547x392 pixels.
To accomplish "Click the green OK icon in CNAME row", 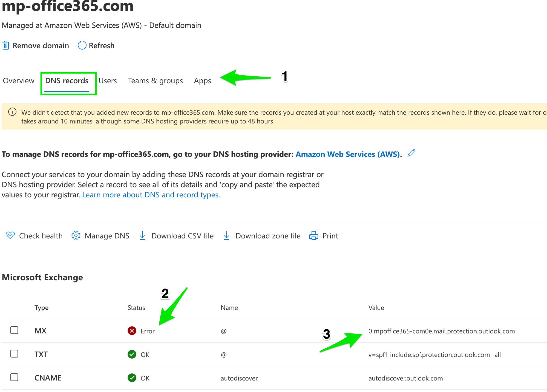I will [x=132, y=378].
